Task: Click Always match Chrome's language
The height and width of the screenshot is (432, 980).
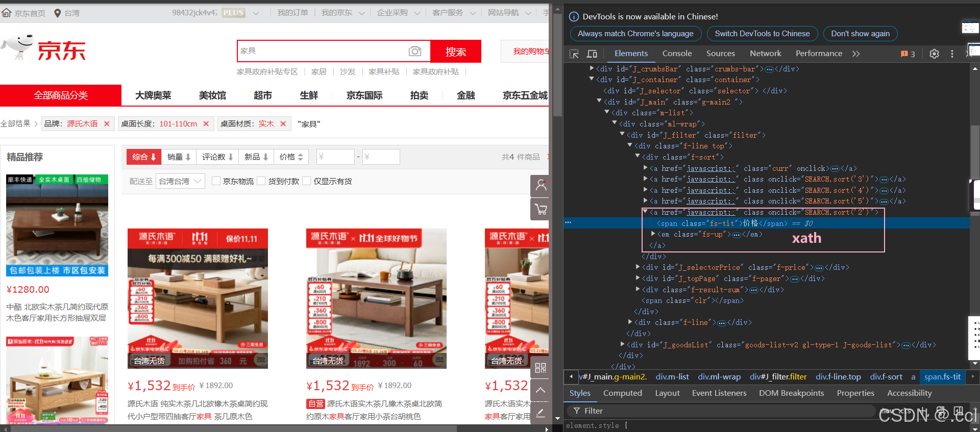Action: click(x=635, y=34)
